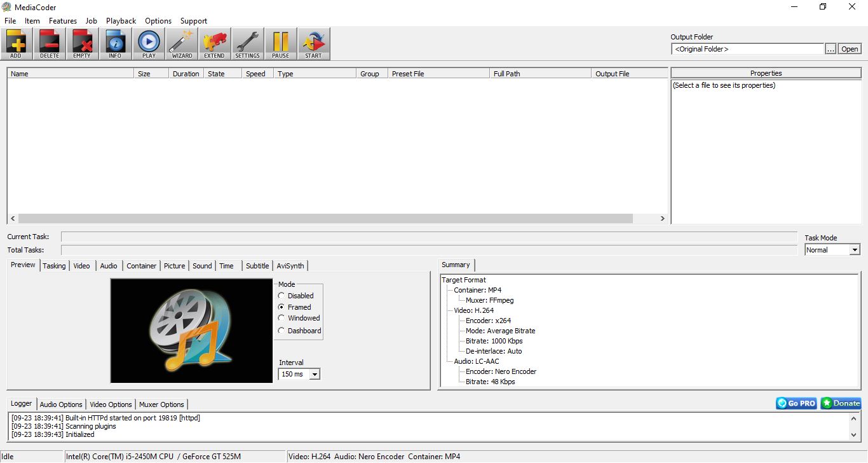The height and width of the screenshot is (463, 868).
Task: Open the Item menu
Action: click(32, 21)
